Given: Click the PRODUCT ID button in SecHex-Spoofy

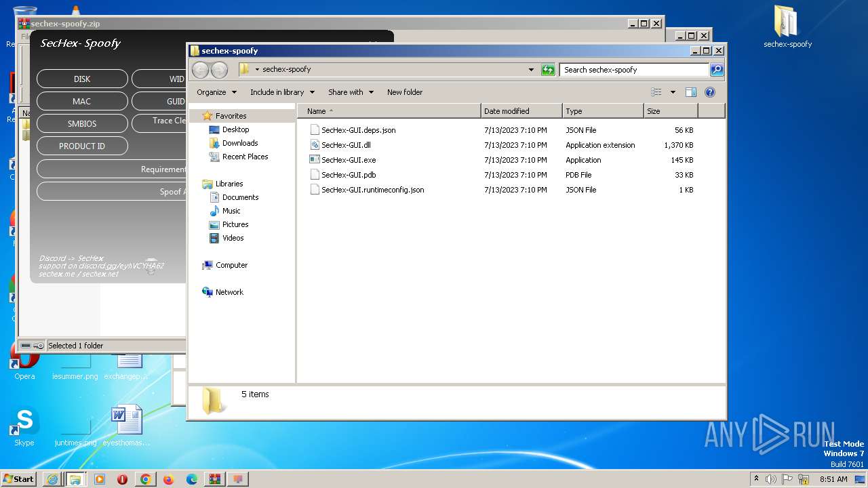Looking at the screenshot, I should pos(82,146).
